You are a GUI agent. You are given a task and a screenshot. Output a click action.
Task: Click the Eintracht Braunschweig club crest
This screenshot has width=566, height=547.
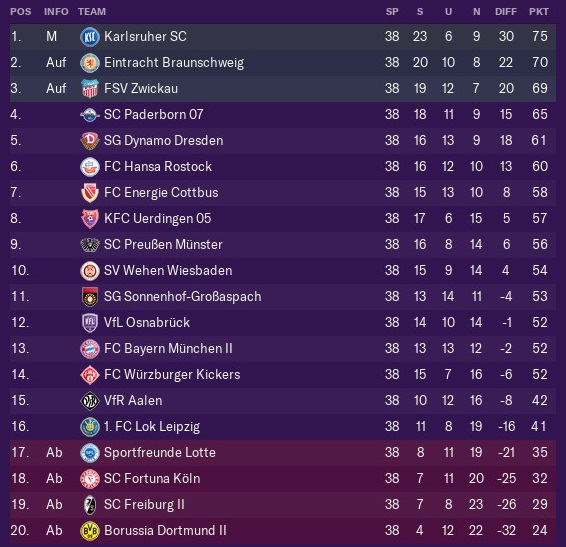point(90,63)
